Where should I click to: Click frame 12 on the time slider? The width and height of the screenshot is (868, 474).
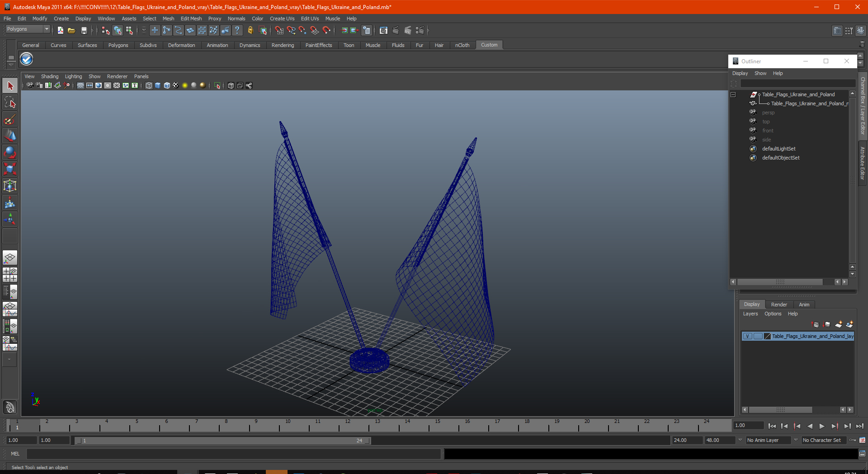348,425
